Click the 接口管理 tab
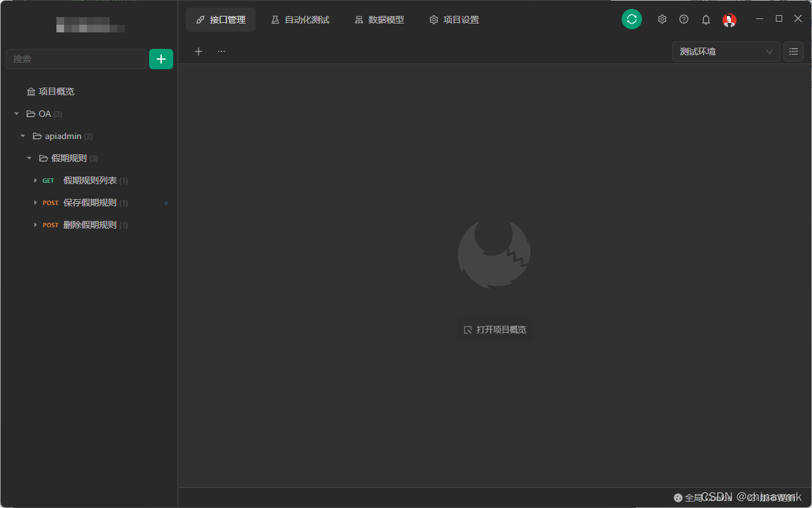 pyautogui.click(x=221, y=20)
